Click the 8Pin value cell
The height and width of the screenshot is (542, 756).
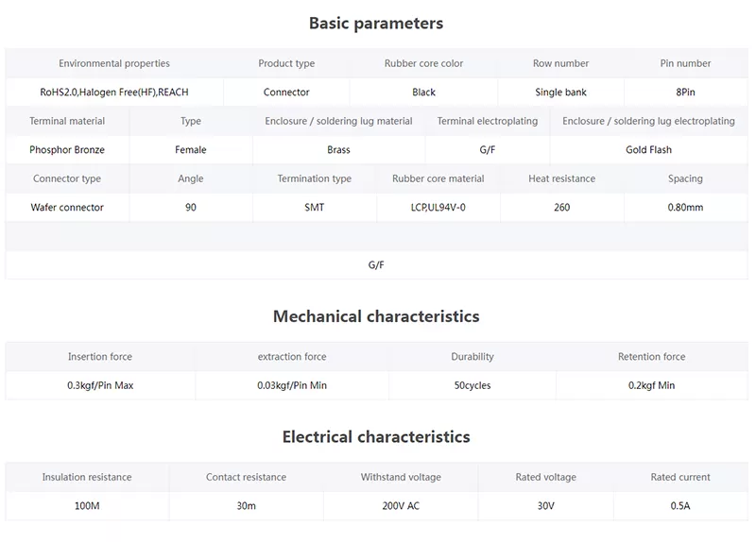[685, 92]
